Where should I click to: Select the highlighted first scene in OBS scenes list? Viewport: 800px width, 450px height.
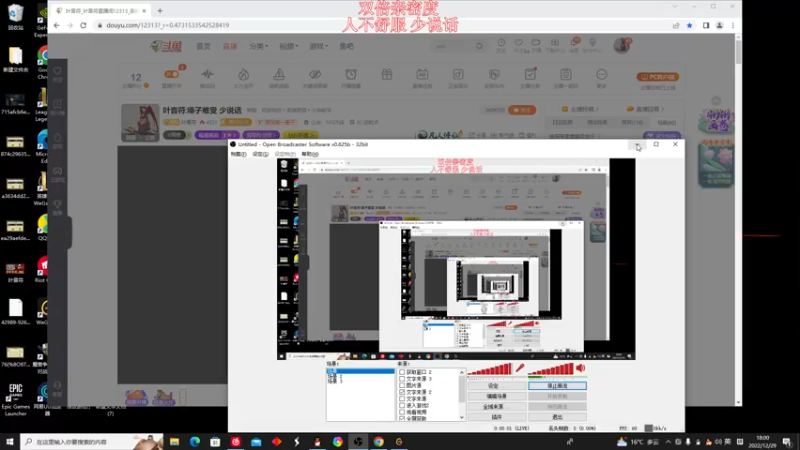pyautogui.click(x=360, y=371)
